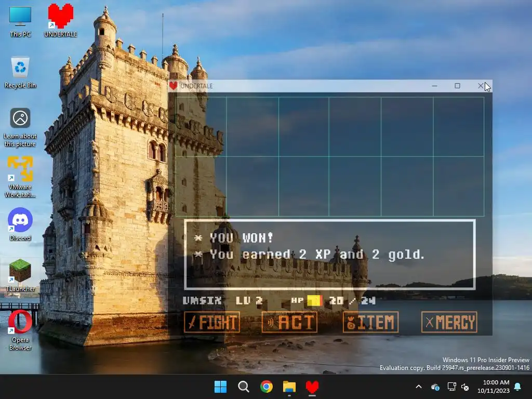
Task: Launch UNDERTALE desktop shortcut
Action: (60, 21)
